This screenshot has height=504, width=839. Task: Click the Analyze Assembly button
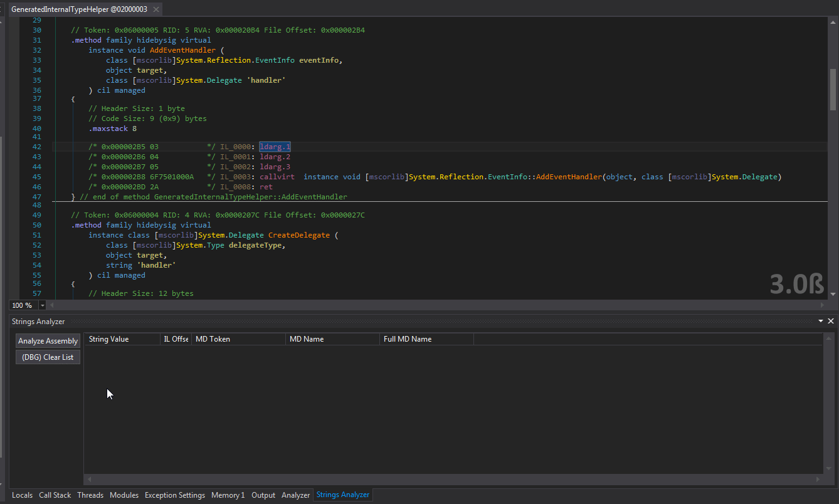[48, 340]
